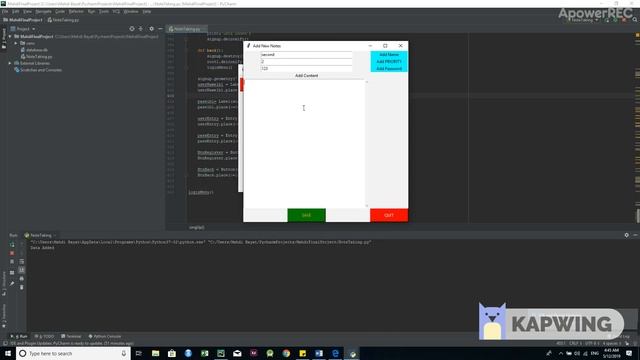Hide the Run tool window

coord(635,235)
